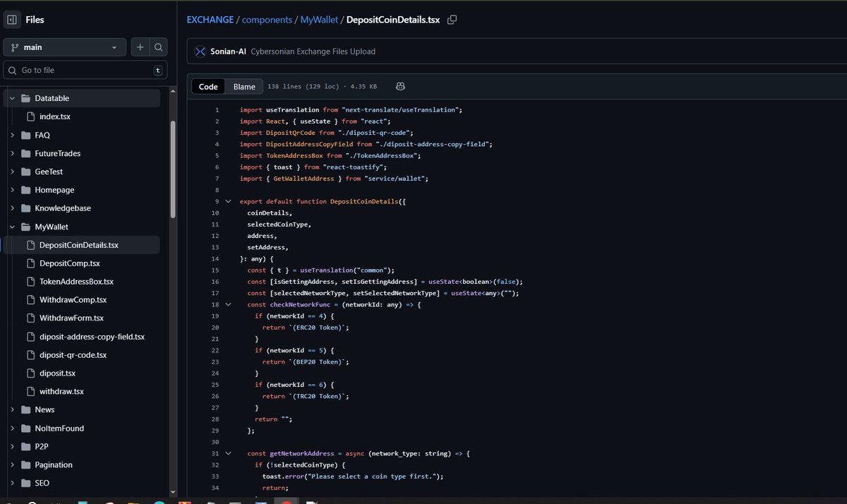Expand the News folder chevron
This screenshot has height=504, width=847.
[13, 410]
